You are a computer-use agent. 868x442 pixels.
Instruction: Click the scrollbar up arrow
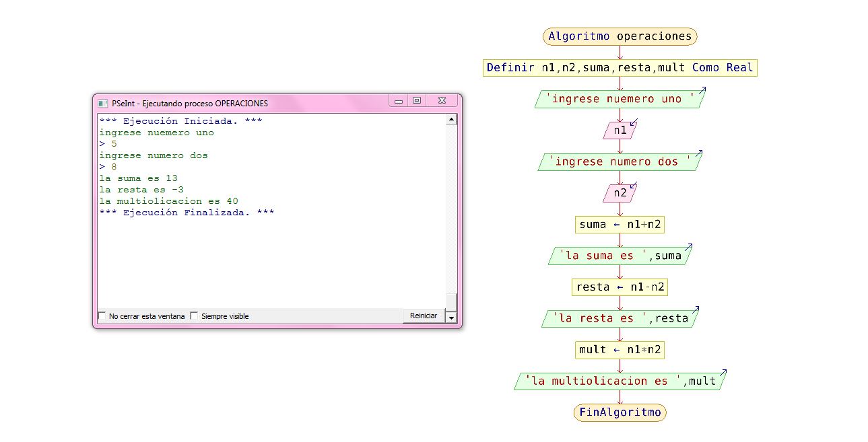[451, 118]
